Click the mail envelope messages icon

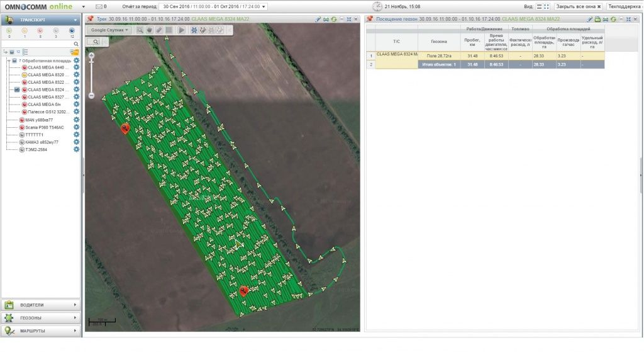[x=99, y=6]
